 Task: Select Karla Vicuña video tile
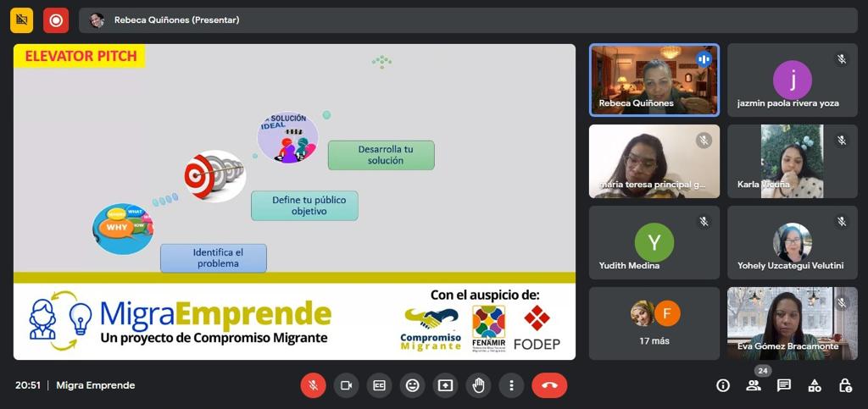(x=793, y=162)
